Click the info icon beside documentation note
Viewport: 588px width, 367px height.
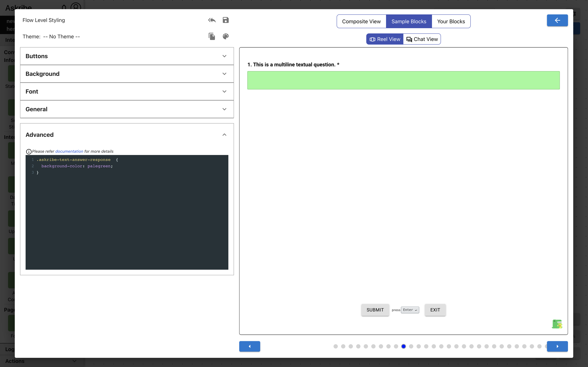pos(29,152)
